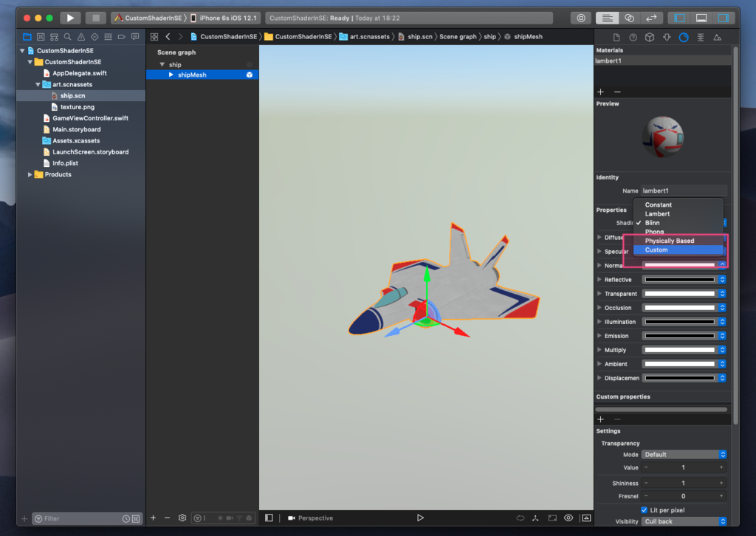This screenshot has width=756, height=536.
Task: Open the Visibility Cull back dropdown
Action: 684,521
